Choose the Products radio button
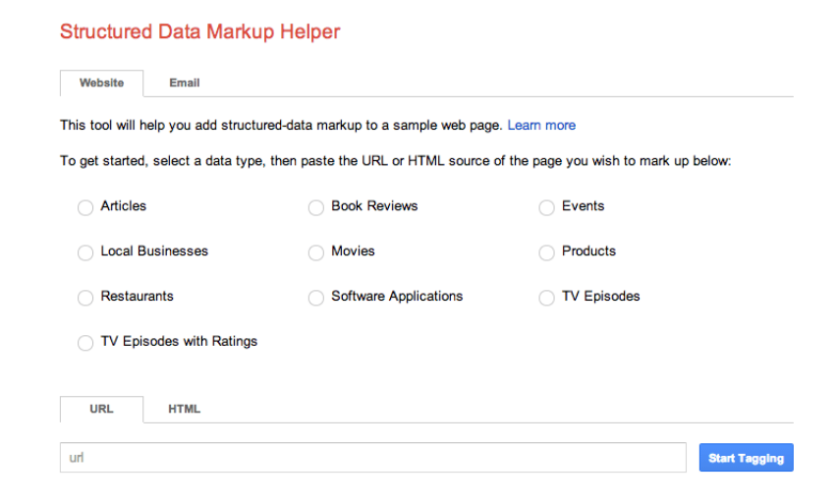Viewport: 837px width, 504px height. click(546, 252)
